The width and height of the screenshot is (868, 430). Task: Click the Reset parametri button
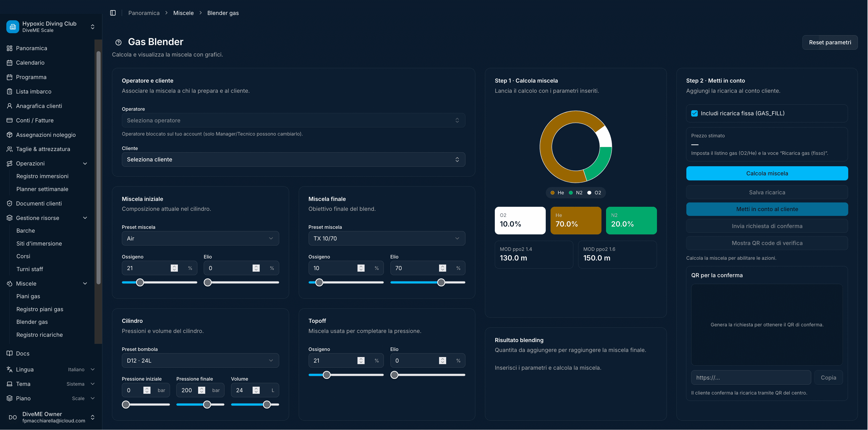830,43
